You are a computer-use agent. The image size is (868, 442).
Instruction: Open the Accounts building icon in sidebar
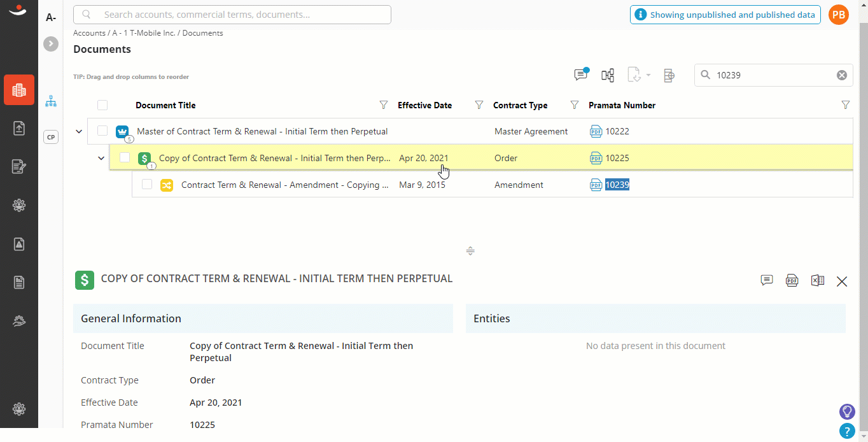point(19,90)
